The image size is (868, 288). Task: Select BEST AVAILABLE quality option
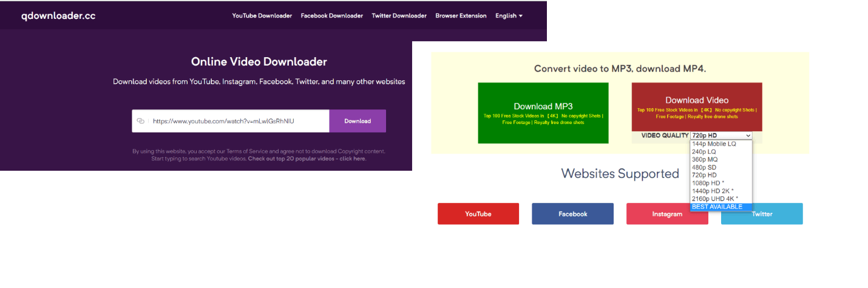point(721,207)
